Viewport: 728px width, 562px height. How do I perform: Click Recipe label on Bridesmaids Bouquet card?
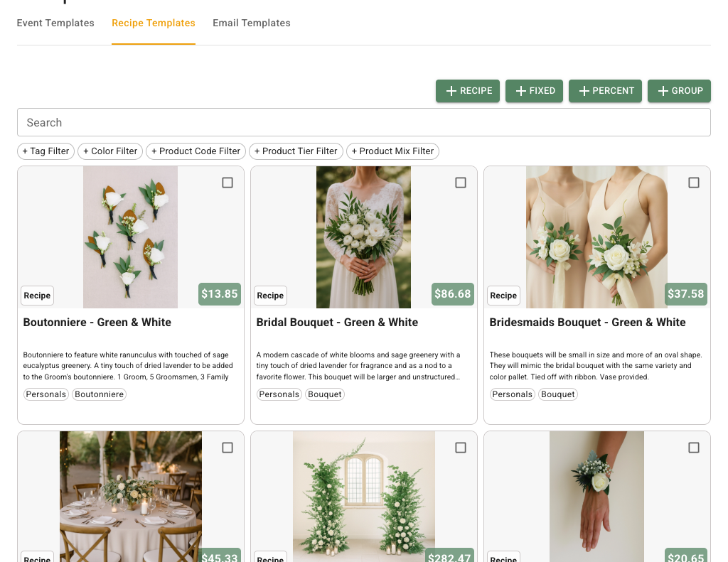tap(503, 296)
